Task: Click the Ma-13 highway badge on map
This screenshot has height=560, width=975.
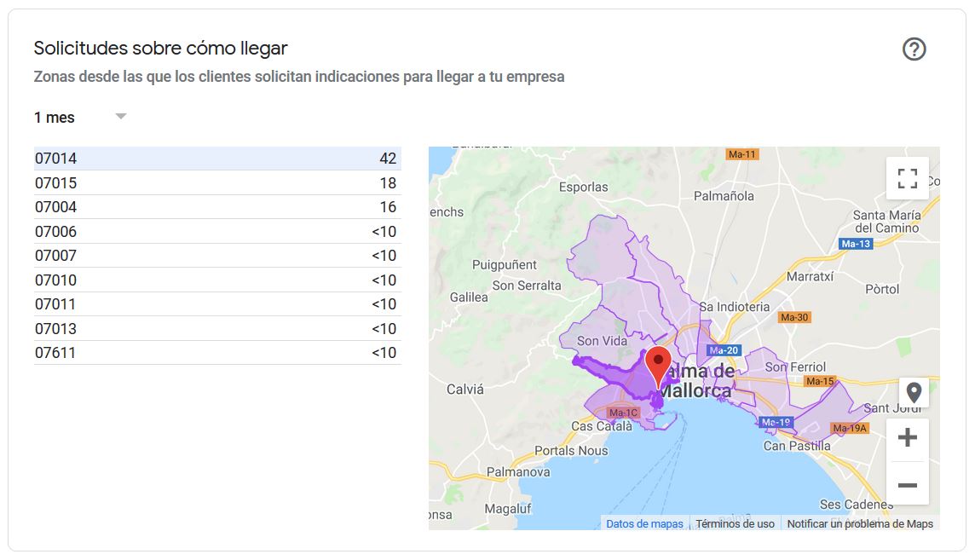Action: (855, 244)
